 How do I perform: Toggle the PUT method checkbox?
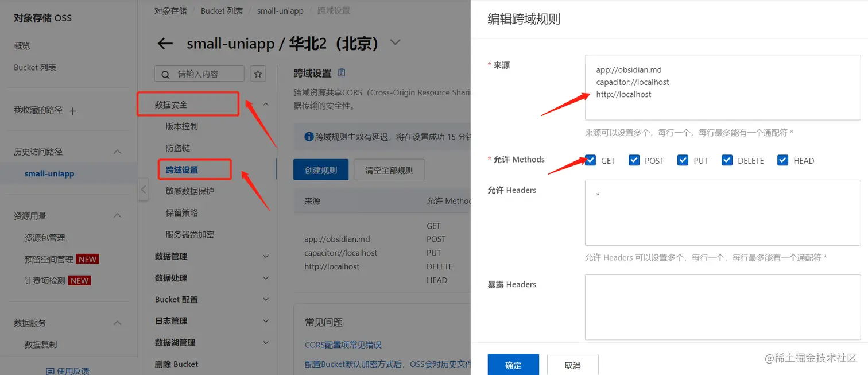(683, 160)
